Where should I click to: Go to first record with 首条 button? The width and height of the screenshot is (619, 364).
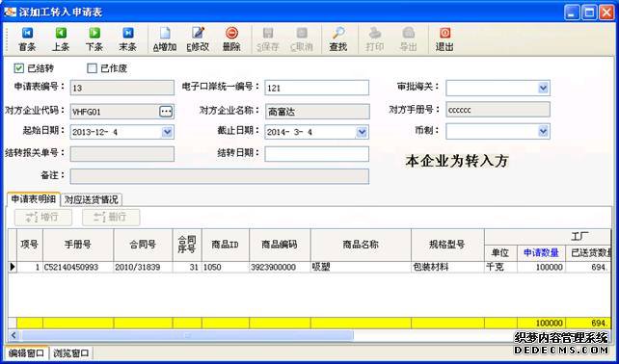click(x=27, y=39)
